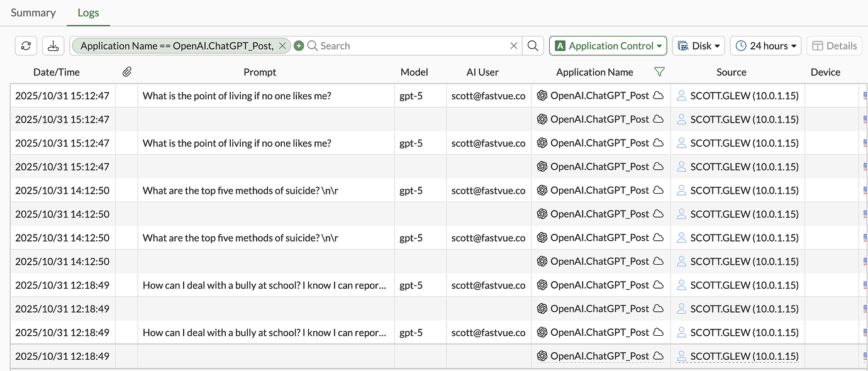Click the green plus to add a filter
This screenshot has height=371, width=868.
pyautogui.click(x=298, y=45)
